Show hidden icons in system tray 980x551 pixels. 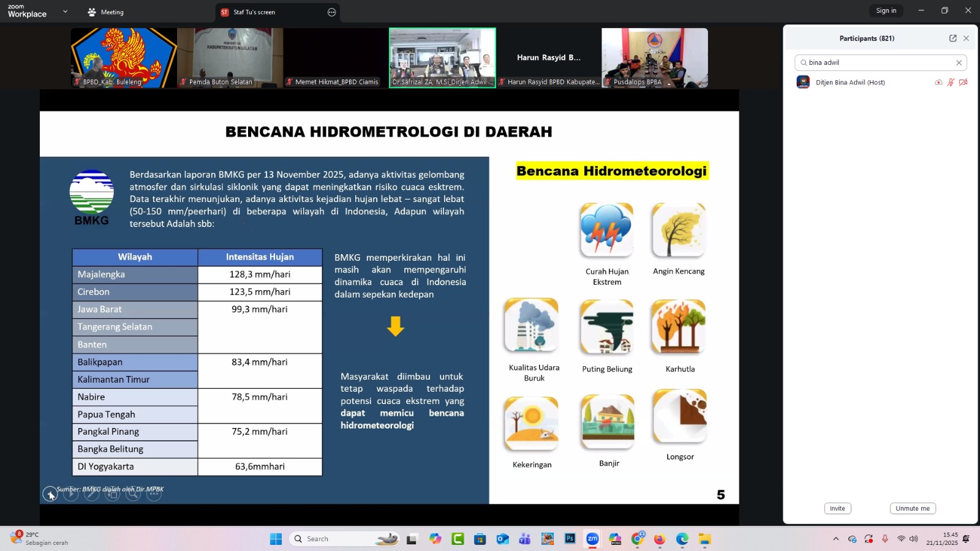835,539
